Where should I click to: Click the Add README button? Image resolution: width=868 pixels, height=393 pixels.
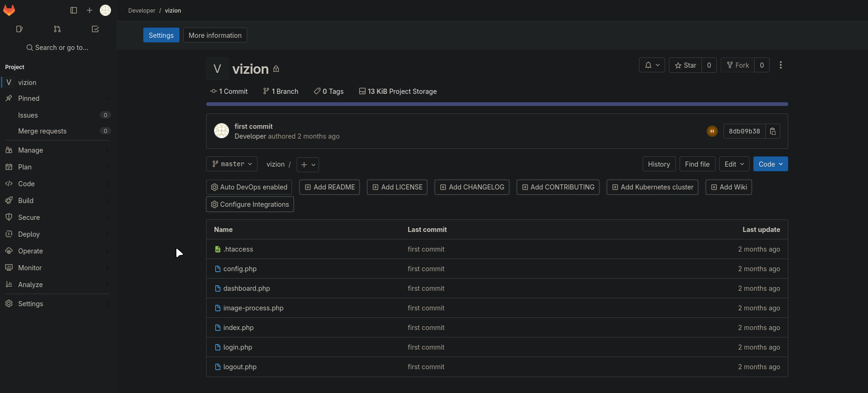click(x=329, y=187)
